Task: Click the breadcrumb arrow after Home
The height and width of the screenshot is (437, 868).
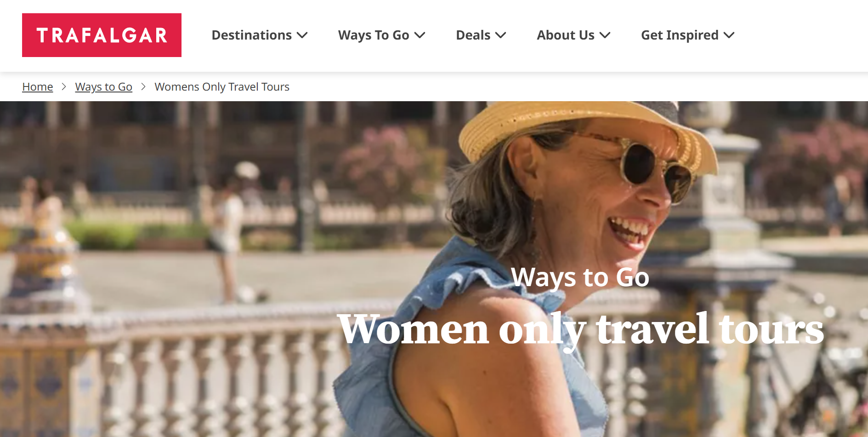Action: click(x=64, y=86)
